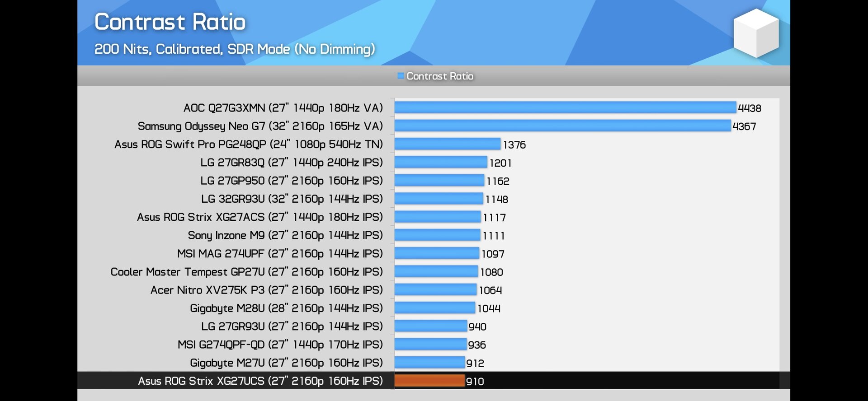Select the Asus ROG Strix XG27ACS label
The height and width of the screenshot is (401, 868).
coord(260,217)
